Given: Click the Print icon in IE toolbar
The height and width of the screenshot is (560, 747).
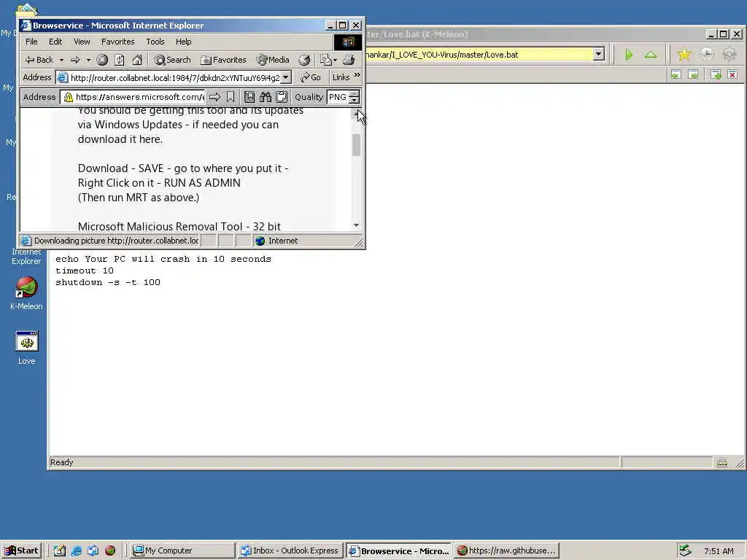Looking at the screenshot, I should [x=349, y=60].
